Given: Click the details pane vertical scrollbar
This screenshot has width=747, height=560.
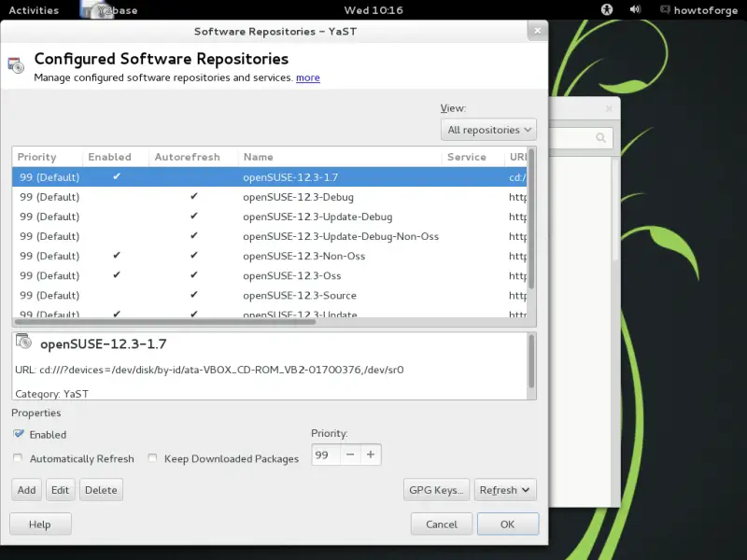Looking at the screenshot, I should [531, 361].
